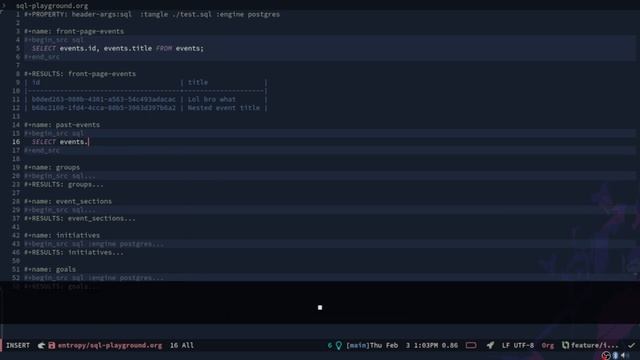Click the 'Lol bro what' table cell

point(212,99)
